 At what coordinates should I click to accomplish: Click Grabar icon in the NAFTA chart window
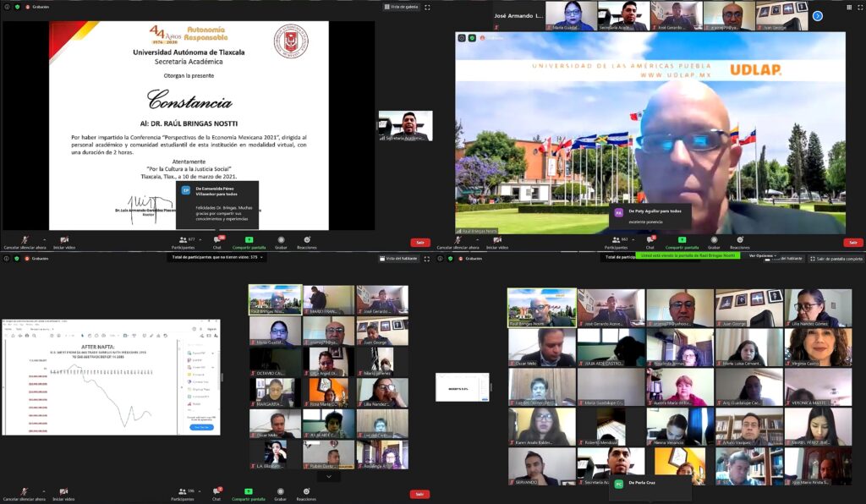click(x=281, y=491)
